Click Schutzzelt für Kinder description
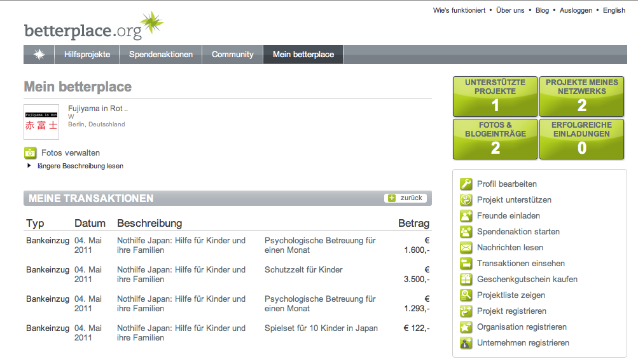Screen dimensions: 638x364 coord(303,270)
